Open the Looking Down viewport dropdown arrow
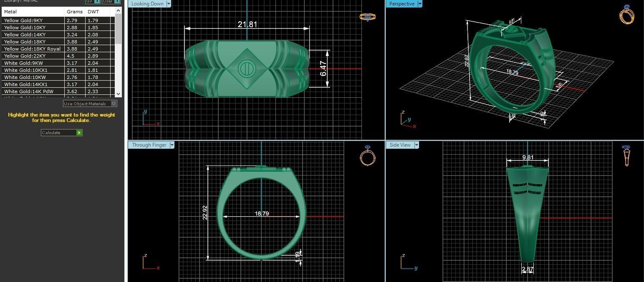Screen dimensions: 644x282 169,4
